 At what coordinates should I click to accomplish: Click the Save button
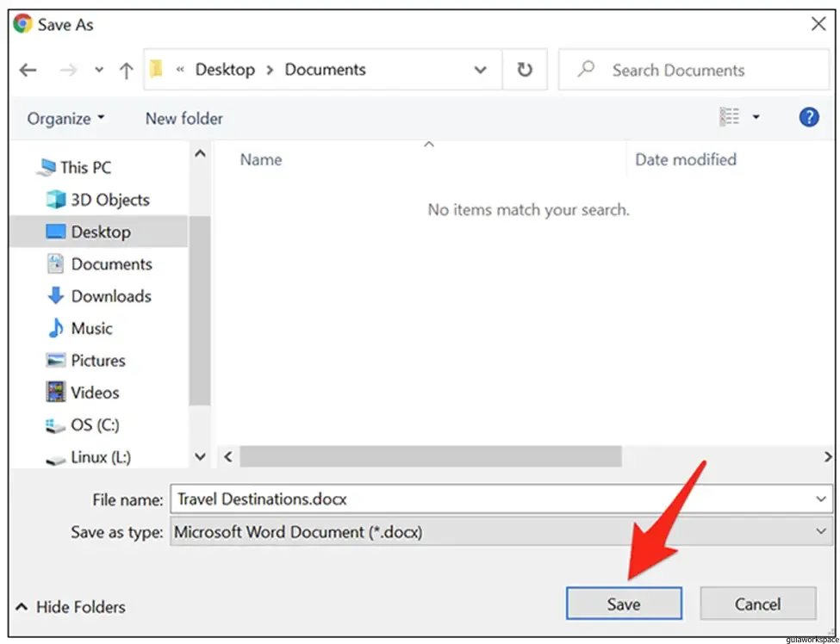624,604
